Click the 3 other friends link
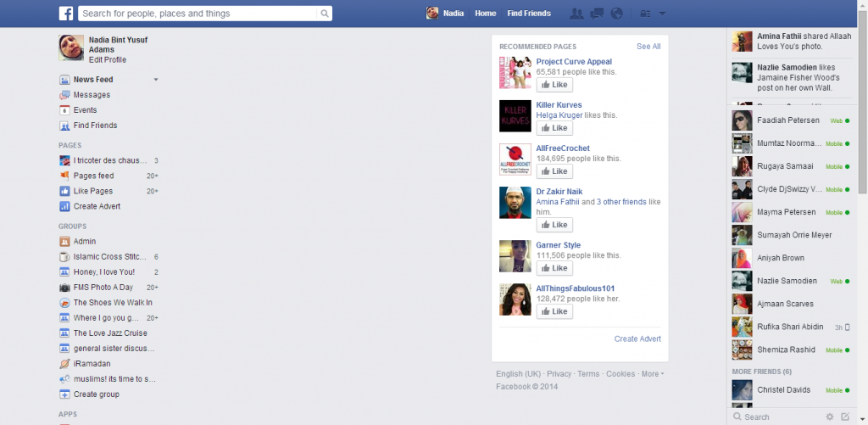 point(621,202)
